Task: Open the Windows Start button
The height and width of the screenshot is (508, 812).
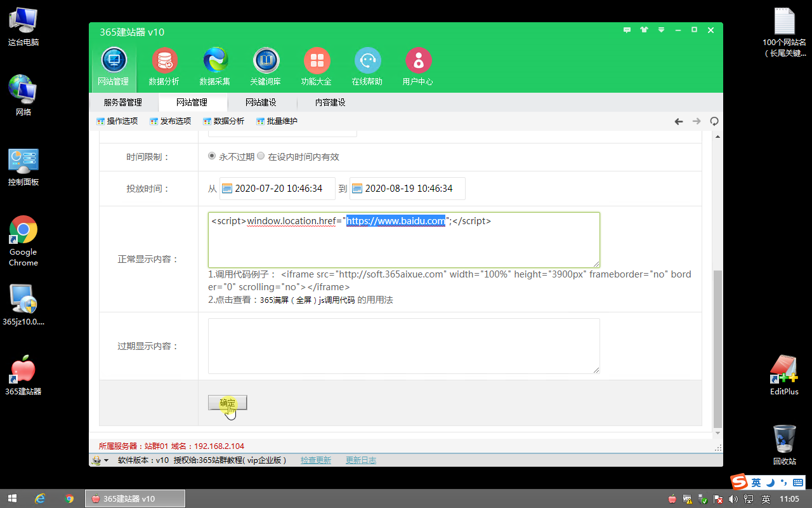Action: [x=12, y=498]
